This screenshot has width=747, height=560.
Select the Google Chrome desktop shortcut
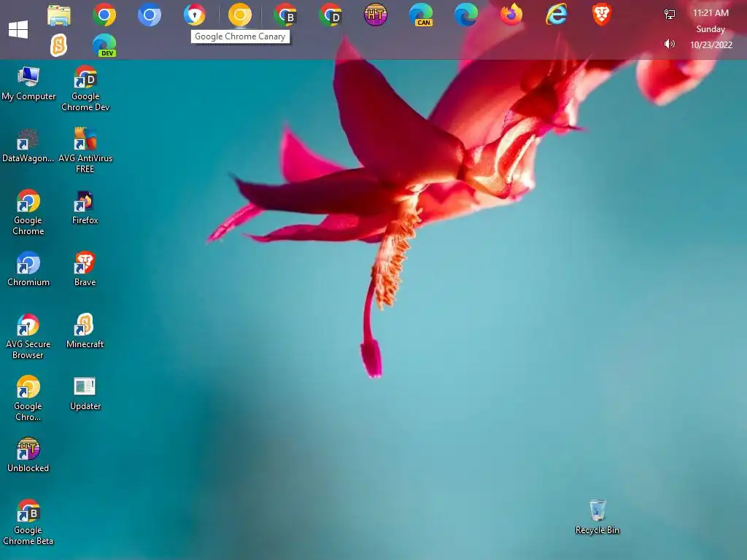[28, 213]
